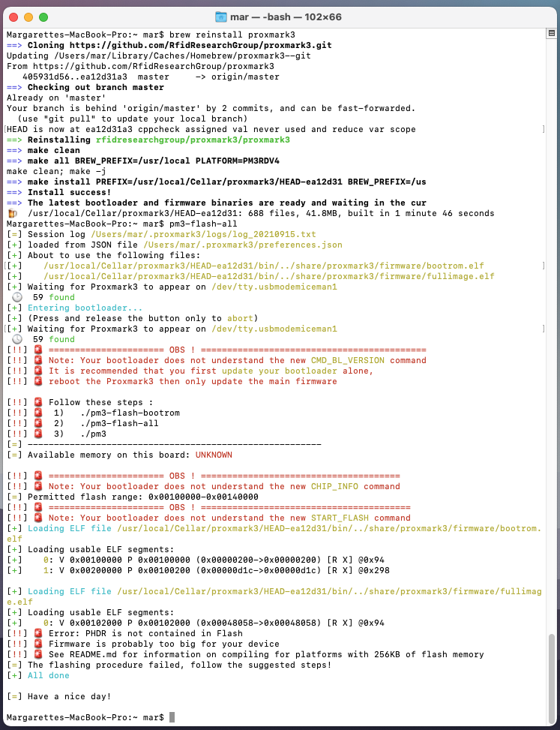Click the yellow 'START_FLASH' text

pos(340,518)
